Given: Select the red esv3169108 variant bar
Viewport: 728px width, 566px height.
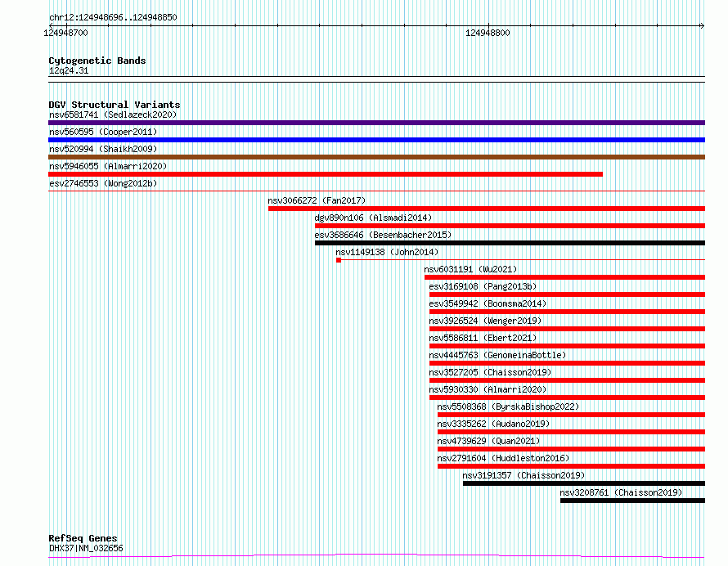Looking at the screenshot, I should 568,294.
